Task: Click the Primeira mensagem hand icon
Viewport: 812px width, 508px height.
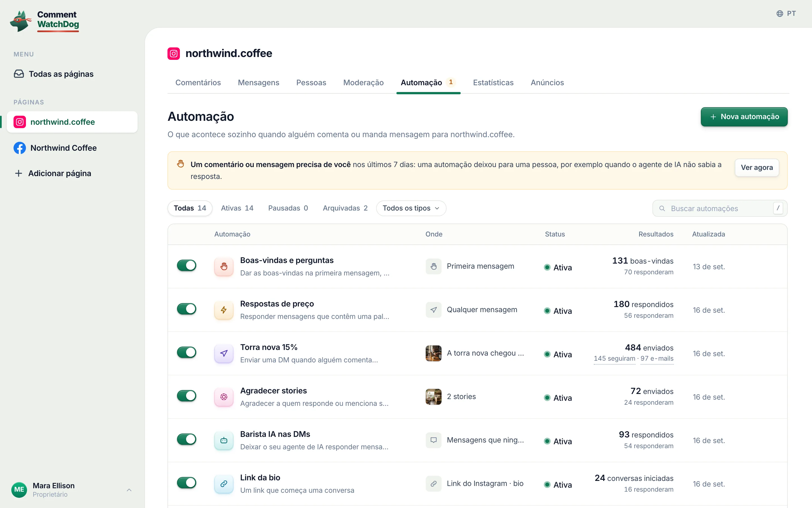Action: tap(434, 266)
